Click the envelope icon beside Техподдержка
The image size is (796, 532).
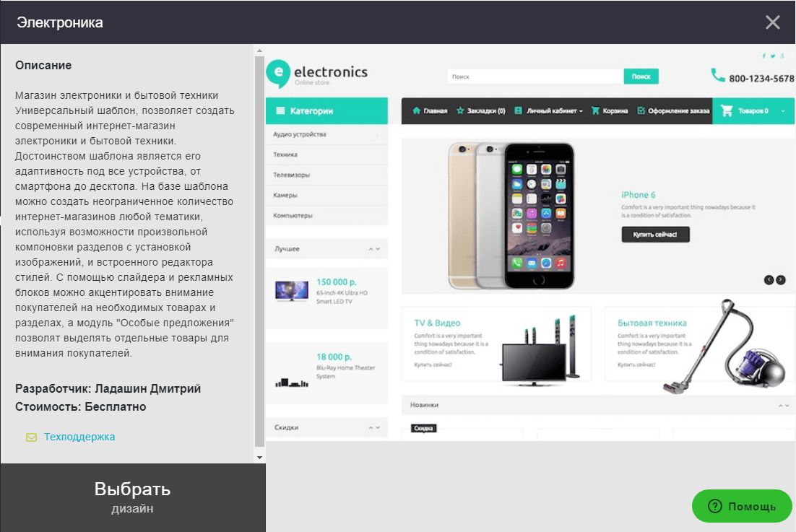point(32,437)
